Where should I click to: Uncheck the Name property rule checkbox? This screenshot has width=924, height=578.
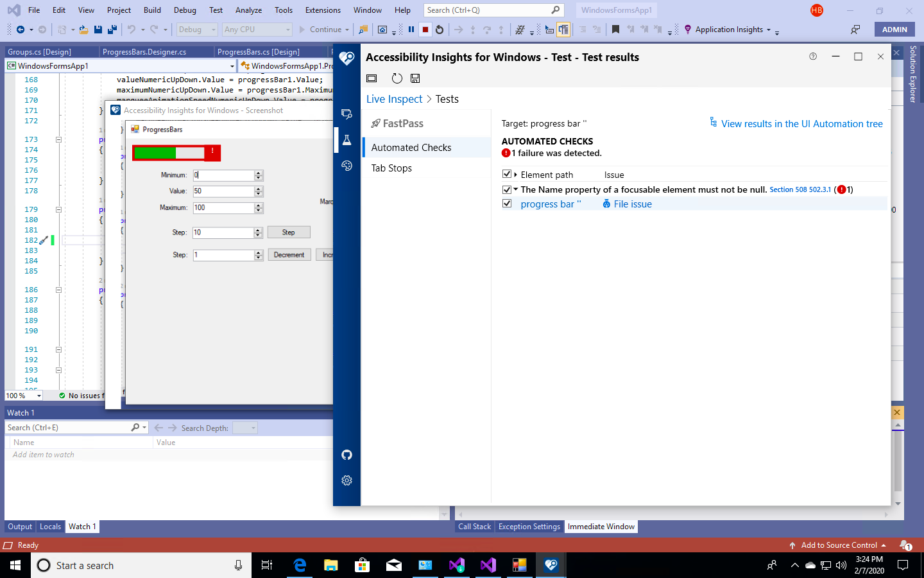tap(507, 189)
